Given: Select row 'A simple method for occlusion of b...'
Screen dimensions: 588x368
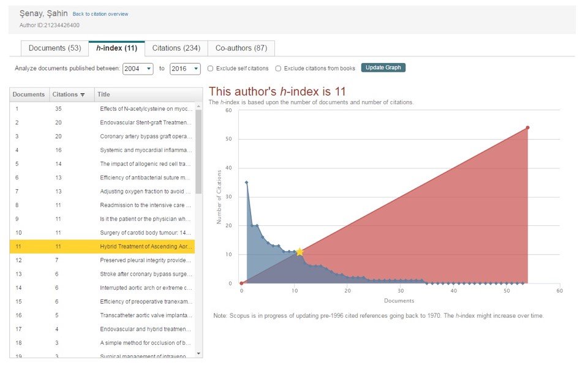Looking at the screenshot, I should click(x=102, y=343).
